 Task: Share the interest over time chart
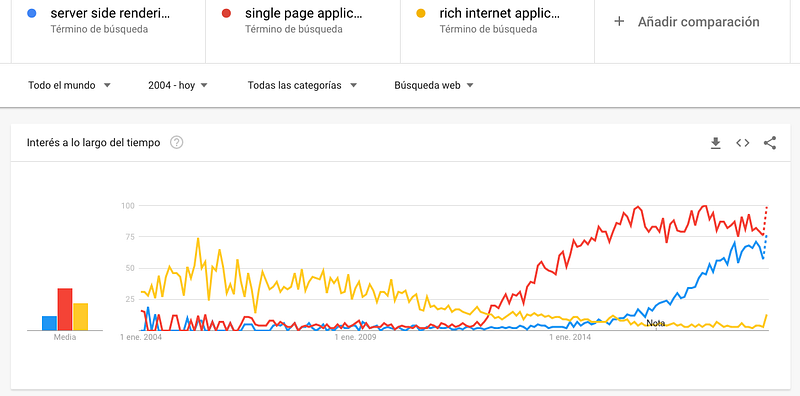769,143
